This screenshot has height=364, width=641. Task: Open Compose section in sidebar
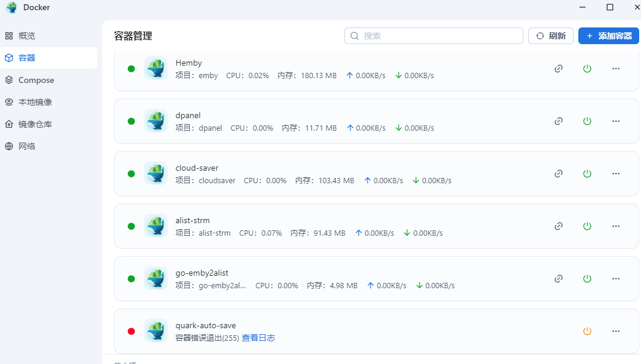(x=49, y=80)
